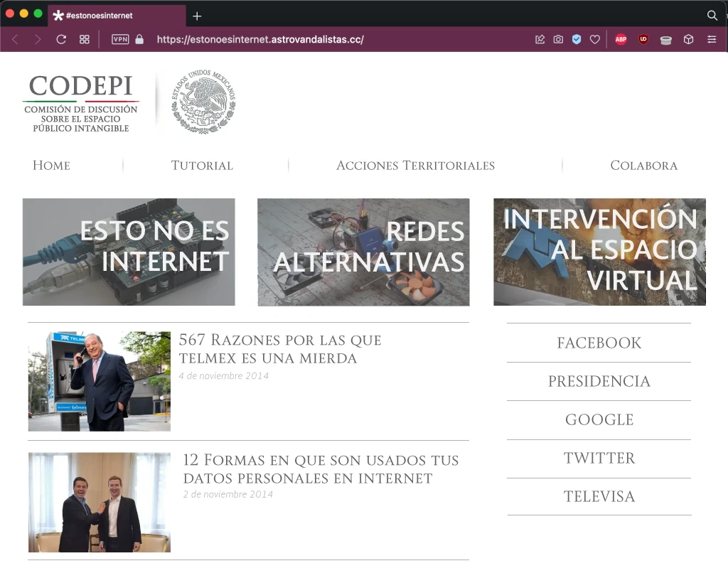
Task: Reload the page with the refresh icon
Action: point(61,40)
